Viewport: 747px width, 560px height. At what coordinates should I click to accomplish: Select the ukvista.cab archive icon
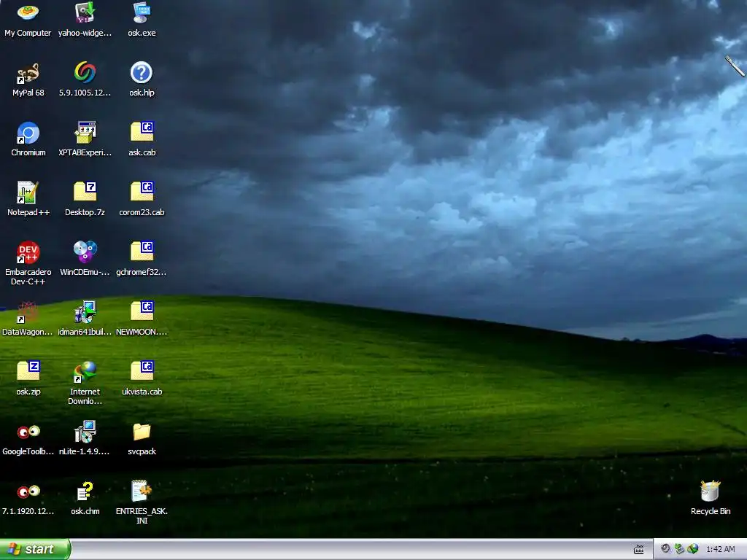142,372
